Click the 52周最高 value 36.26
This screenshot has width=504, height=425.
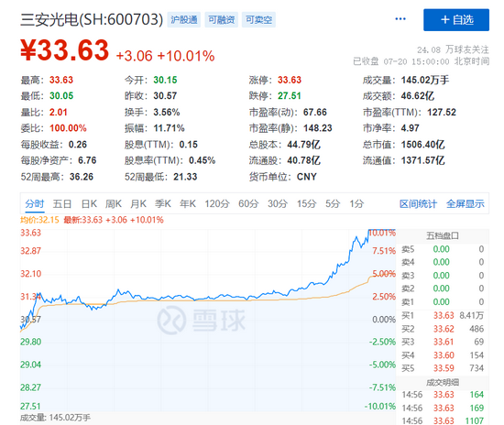82,177
